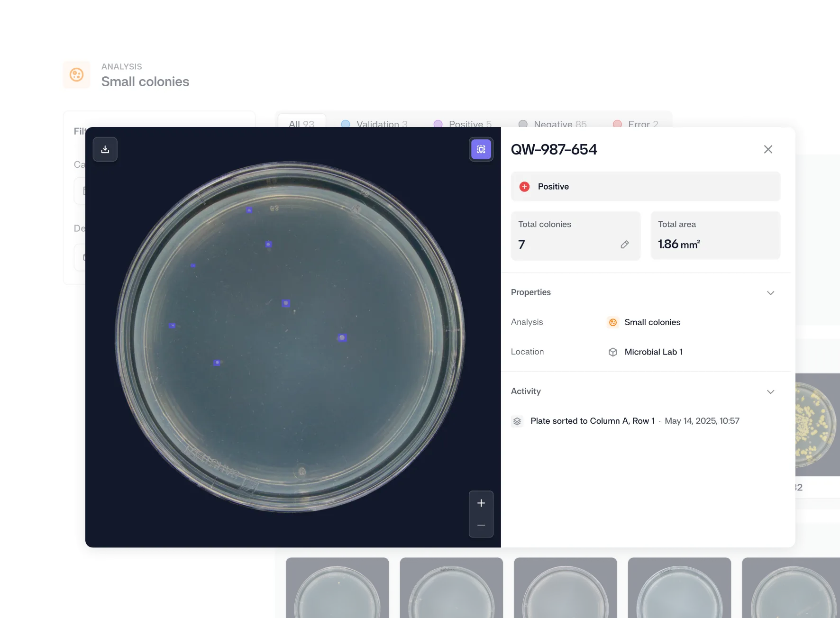Click the Plate sorted to Column A, Row 1 entry
The width and height of the screenshot is (840, 618).
coord(593,421)
